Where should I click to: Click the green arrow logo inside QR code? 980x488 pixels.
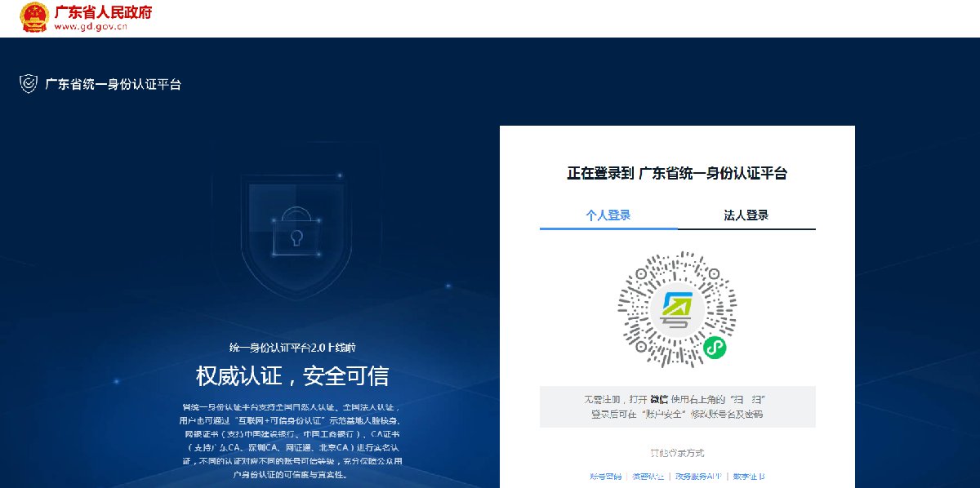pos(677,309)
